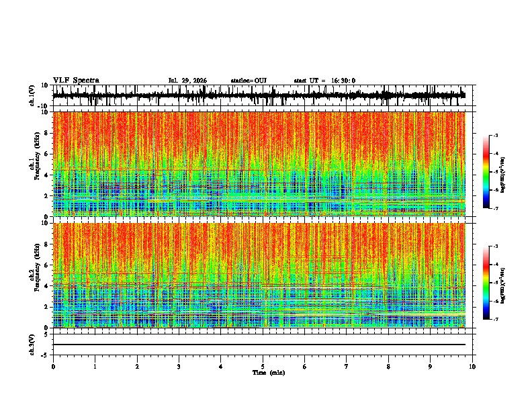Click the '8' kHz tick on ch.1 spectrogram
This screenshot has height=411, width=532.
click(47, 133)
